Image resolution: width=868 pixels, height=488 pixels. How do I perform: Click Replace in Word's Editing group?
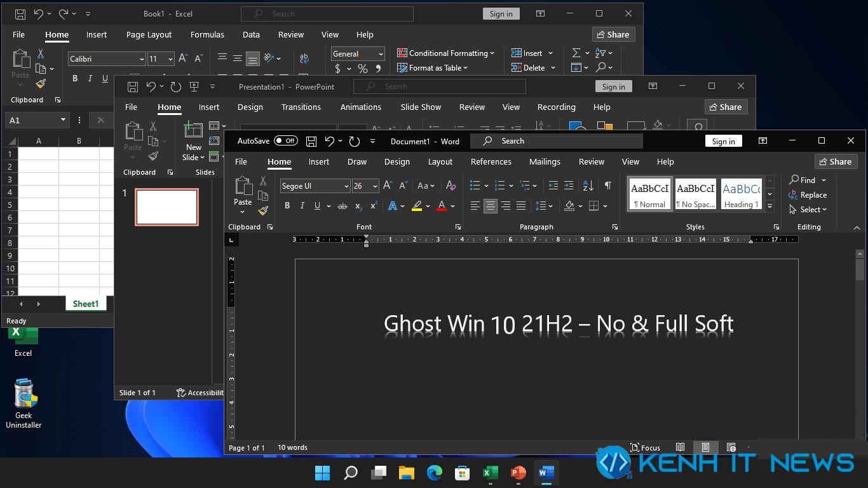808,195
